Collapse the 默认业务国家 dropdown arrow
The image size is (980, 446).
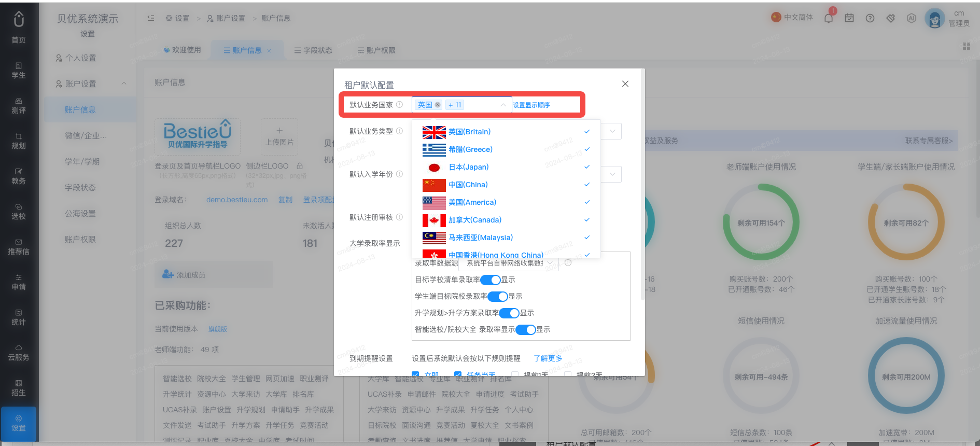pyautogui.click(x=503, y=105)
